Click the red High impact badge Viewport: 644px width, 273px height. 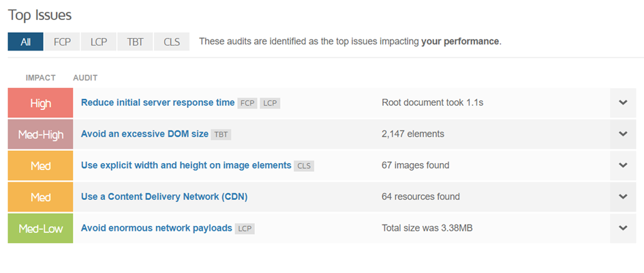click(40, 104)
